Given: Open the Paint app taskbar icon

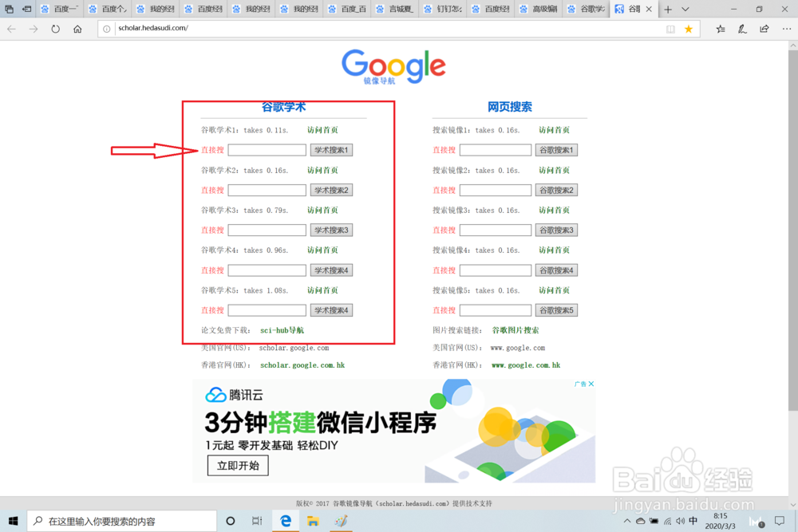Looking at the screenshot, I should click(x=341, y=521).
